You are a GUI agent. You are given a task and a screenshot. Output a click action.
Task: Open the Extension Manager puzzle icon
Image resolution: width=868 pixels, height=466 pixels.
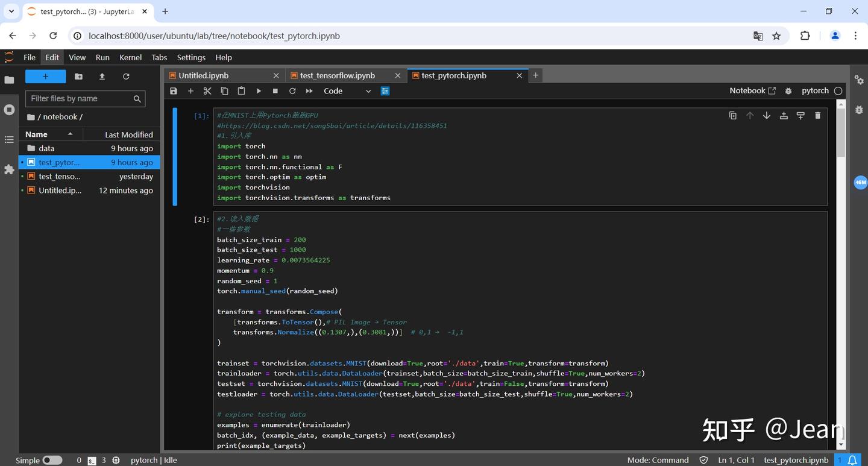pos(9,169)
